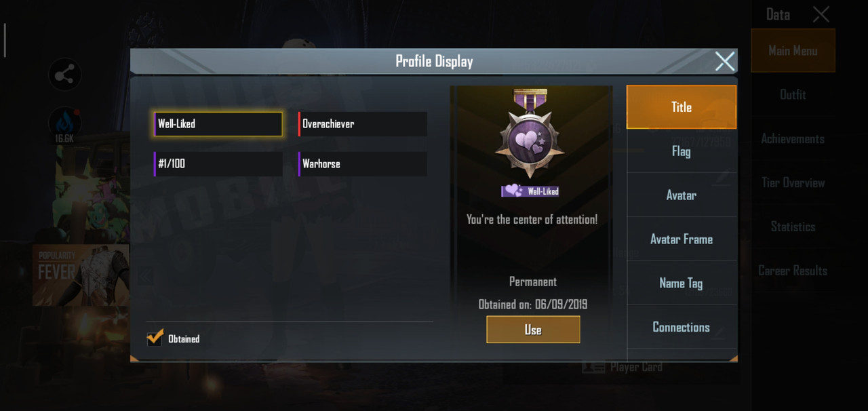Open the Popularity Fever banner

(81, 275)
